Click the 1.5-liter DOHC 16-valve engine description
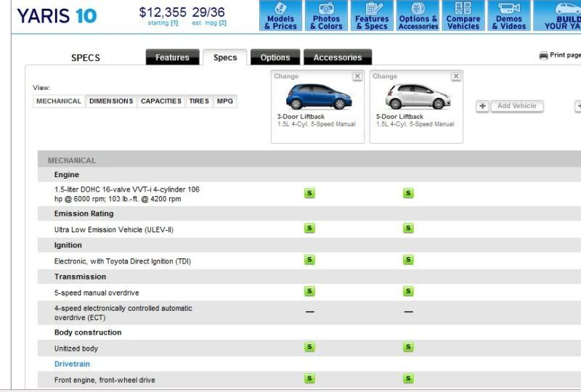This screenshot has width=581, height=392. 126,194
